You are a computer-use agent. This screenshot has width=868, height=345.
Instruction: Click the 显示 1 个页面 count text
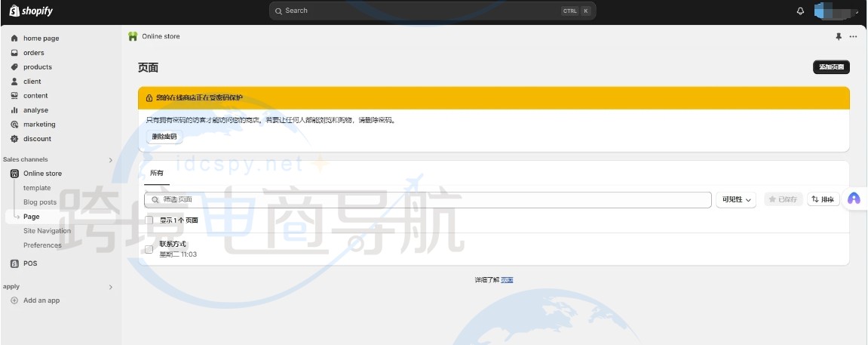click(x=179, y=220)
